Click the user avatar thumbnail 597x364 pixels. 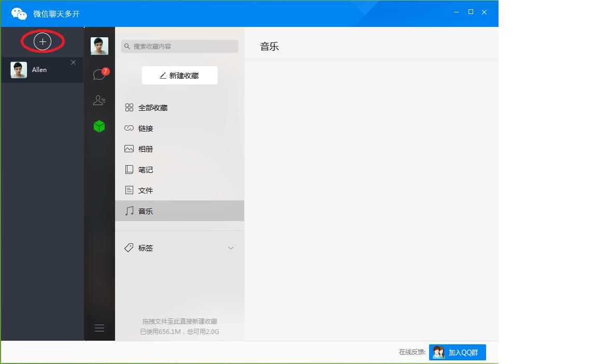pyautogui.click(x=99, y=46)
